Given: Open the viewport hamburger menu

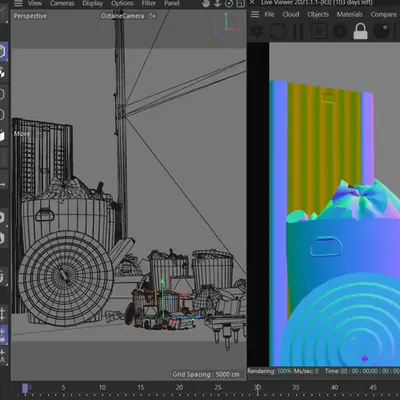Looking at the screenshot, I should (18, 4).
